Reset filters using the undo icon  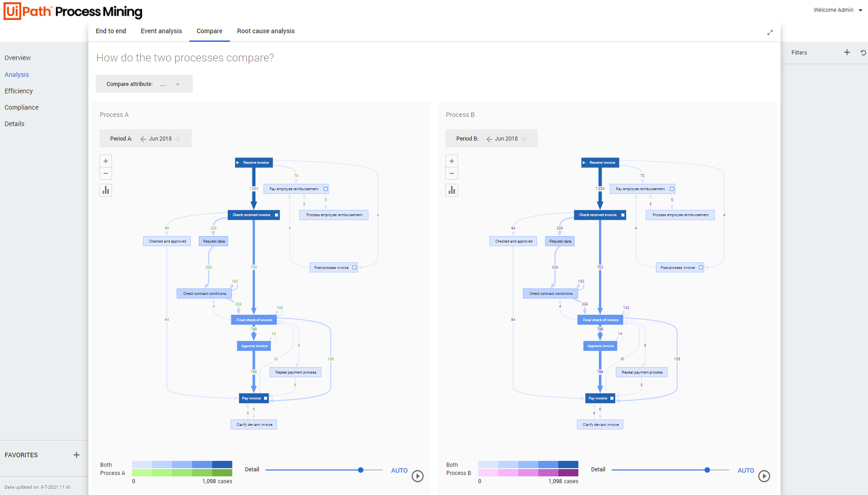click(x=863, y=52)
